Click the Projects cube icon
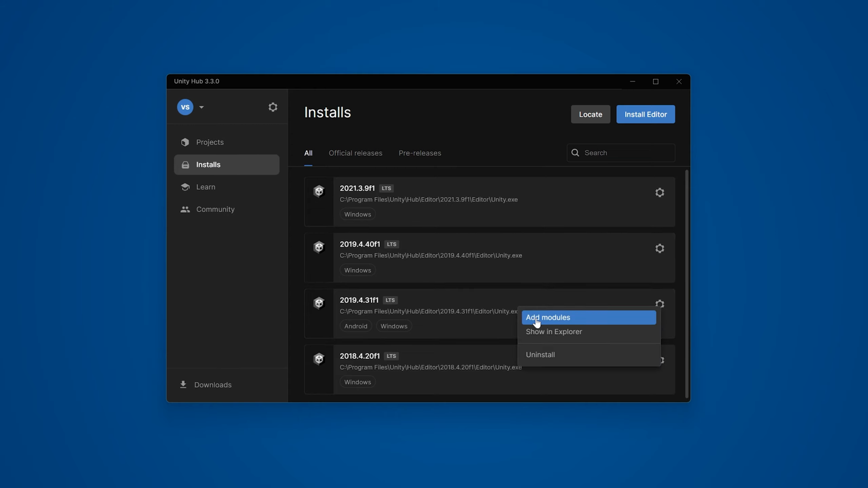Screen dimensions: 868x488 click(185, 142)
